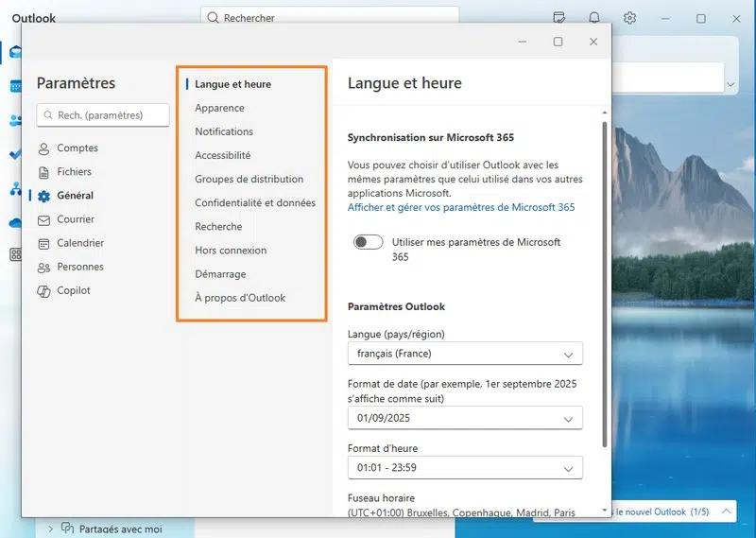756x538 pixels.
Task: Open the org chart icon in sidebar
Action: pyautogui.click(x=16, y=189)
